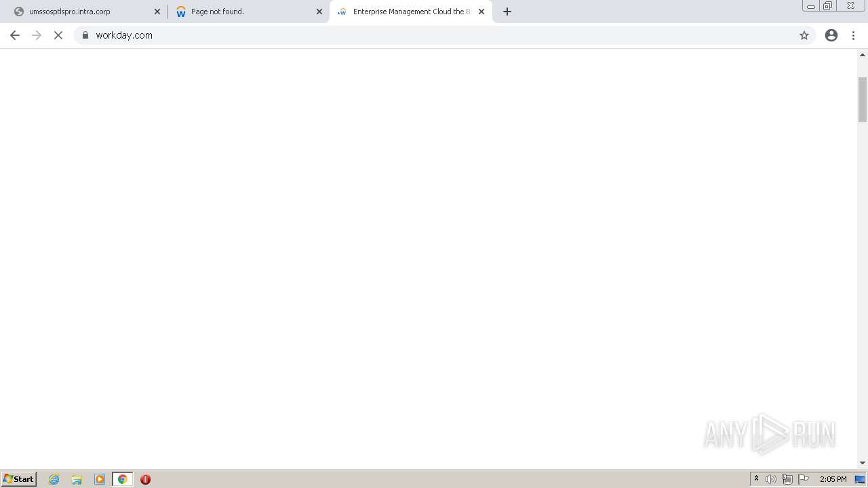Click the scrollbar up arrow

(x=863, y=54)
